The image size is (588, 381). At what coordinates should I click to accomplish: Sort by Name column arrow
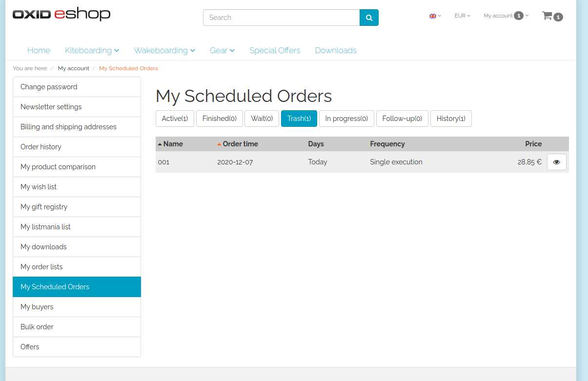click(160, 144)
